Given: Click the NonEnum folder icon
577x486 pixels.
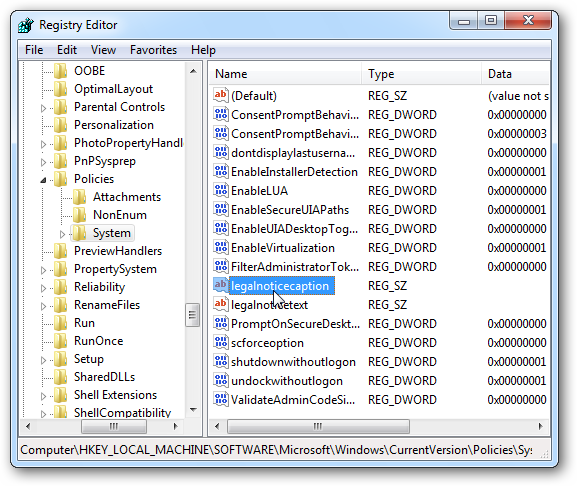Looking at the screenshot, I should tap(79, 215).
